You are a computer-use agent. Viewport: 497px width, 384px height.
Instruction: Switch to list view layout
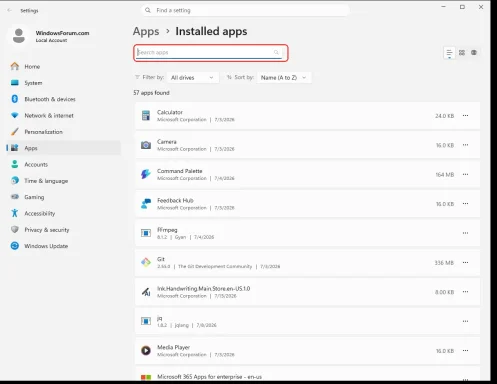pos(449,53)
